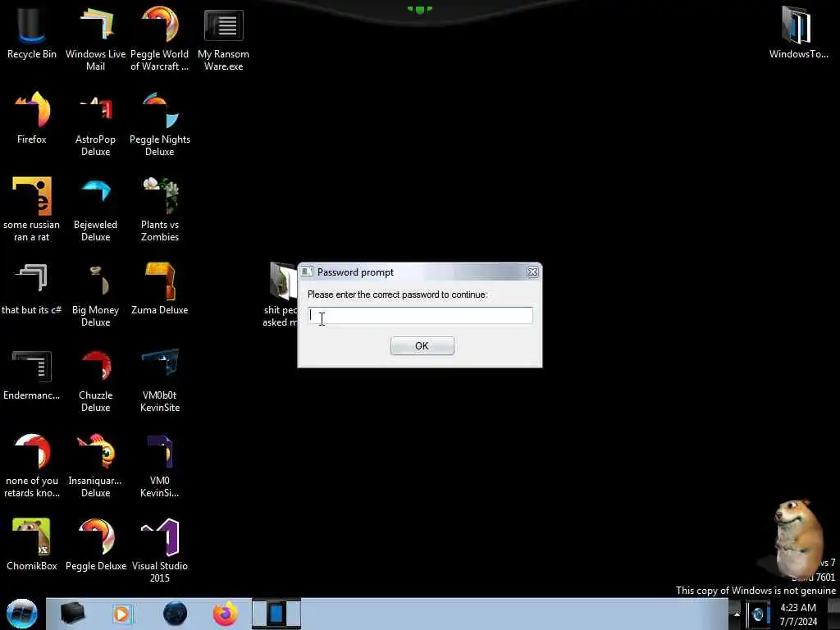Viewport: 840px width, 630px height.
Task: Select the Endermanc... desktop icon
Action: coord(32,375)
